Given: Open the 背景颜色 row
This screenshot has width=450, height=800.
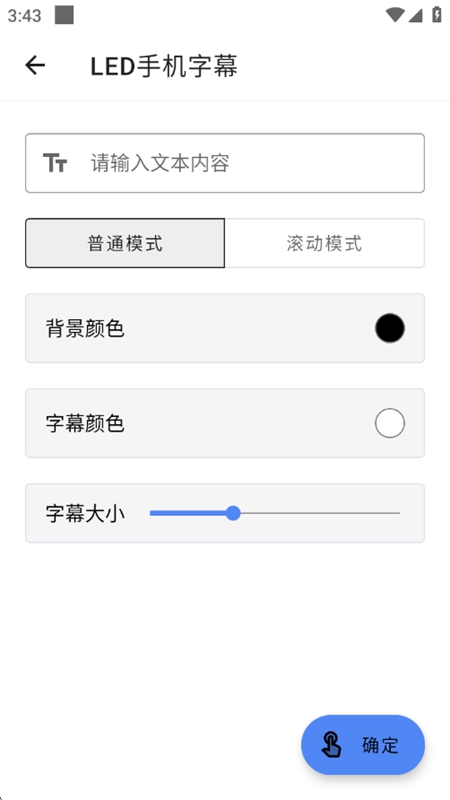Looking at the screenshot, I should (225, 328).
